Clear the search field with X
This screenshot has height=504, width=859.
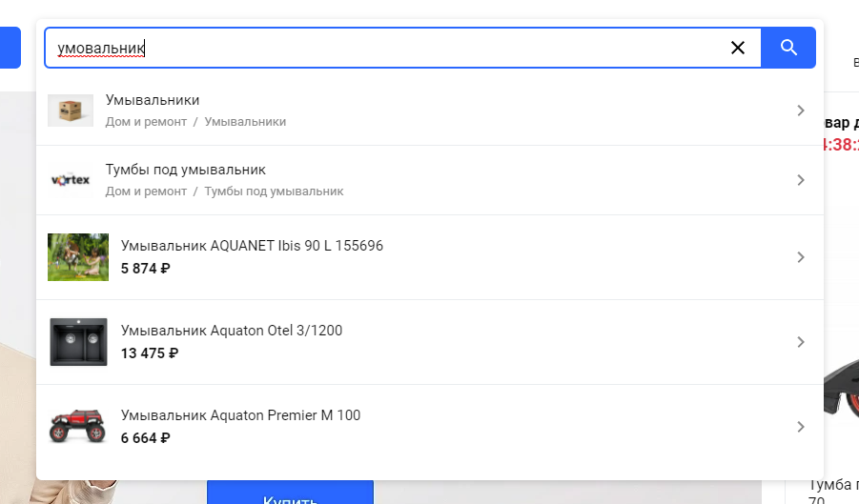738,48
